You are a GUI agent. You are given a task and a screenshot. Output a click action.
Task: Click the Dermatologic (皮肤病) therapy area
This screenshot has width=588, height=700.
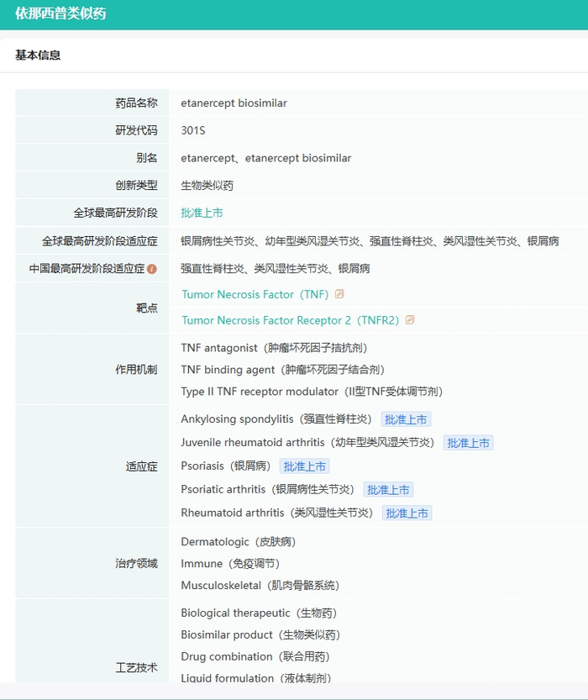point(239,541)
